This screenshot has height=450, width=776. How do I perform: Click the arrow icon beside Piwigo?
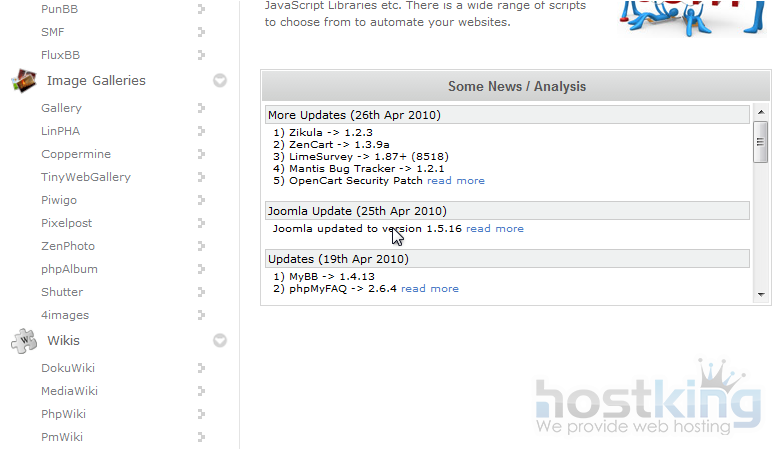click(201, 200)
